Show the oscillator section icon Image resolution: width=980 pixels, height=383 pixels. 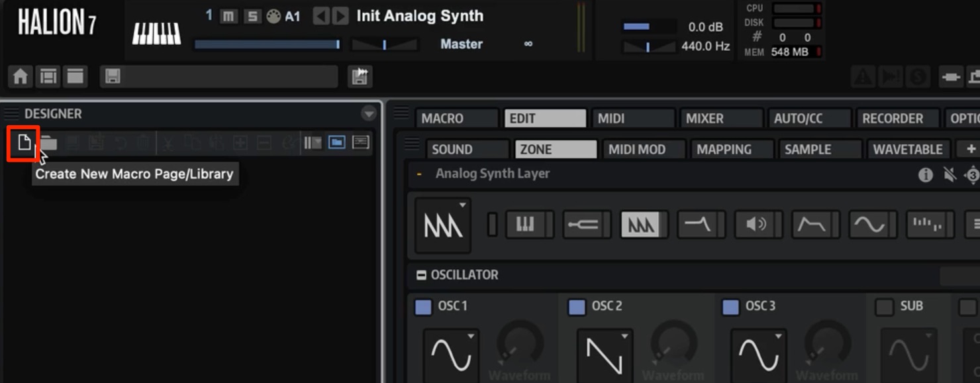pos(641,225)
